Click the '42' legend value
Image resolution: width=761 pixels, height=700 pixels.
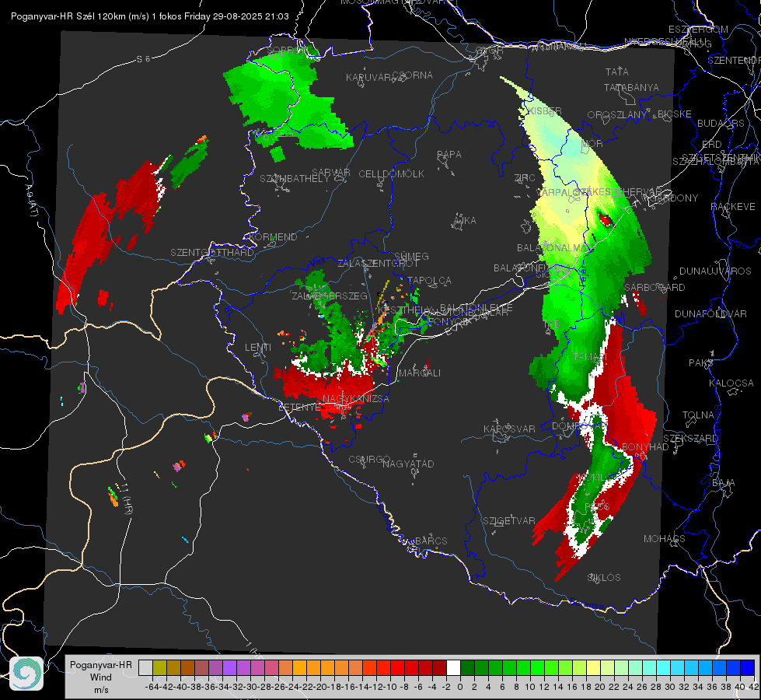754,687
